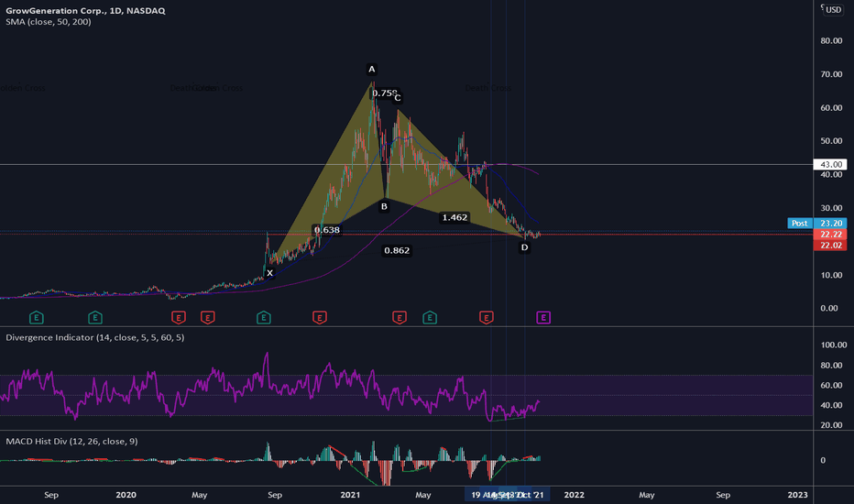This screenshot has height=504, width=854.
Task: Click the 2020 label on time axis
Action: pyautogui.click(x=126, y=495)
